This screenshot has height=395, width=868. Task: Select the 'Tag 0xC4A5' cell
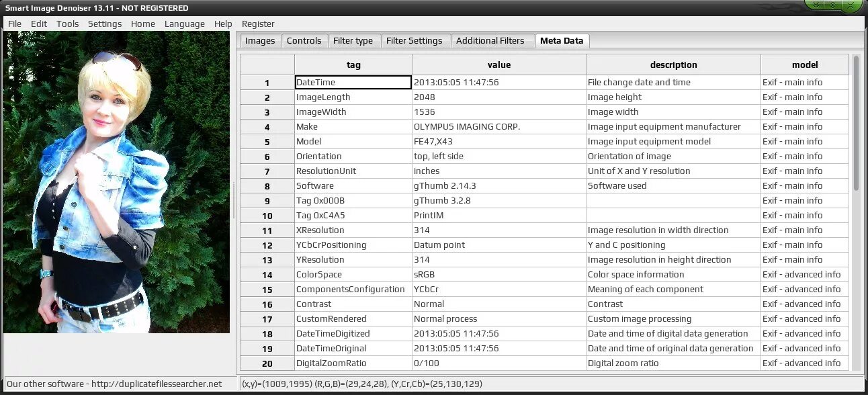[x=353, y=216]
